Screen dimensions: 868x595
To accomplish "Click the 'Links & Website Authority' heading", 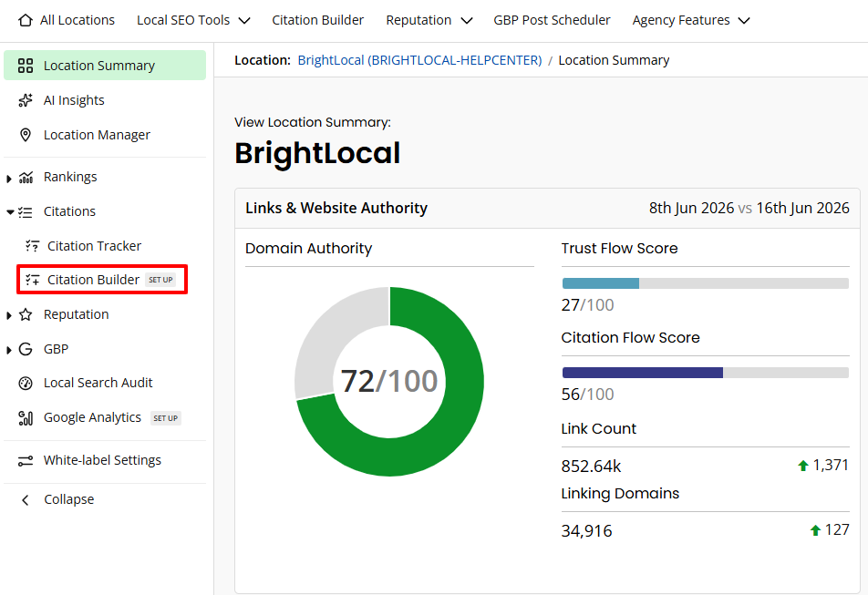I will 336,208.
